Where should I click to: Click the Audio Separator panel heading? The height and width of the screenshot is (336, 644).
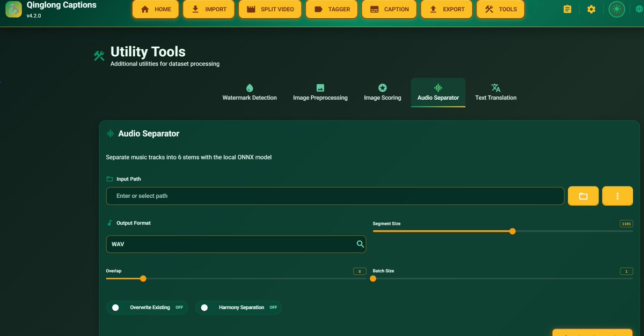pos(149,133)
